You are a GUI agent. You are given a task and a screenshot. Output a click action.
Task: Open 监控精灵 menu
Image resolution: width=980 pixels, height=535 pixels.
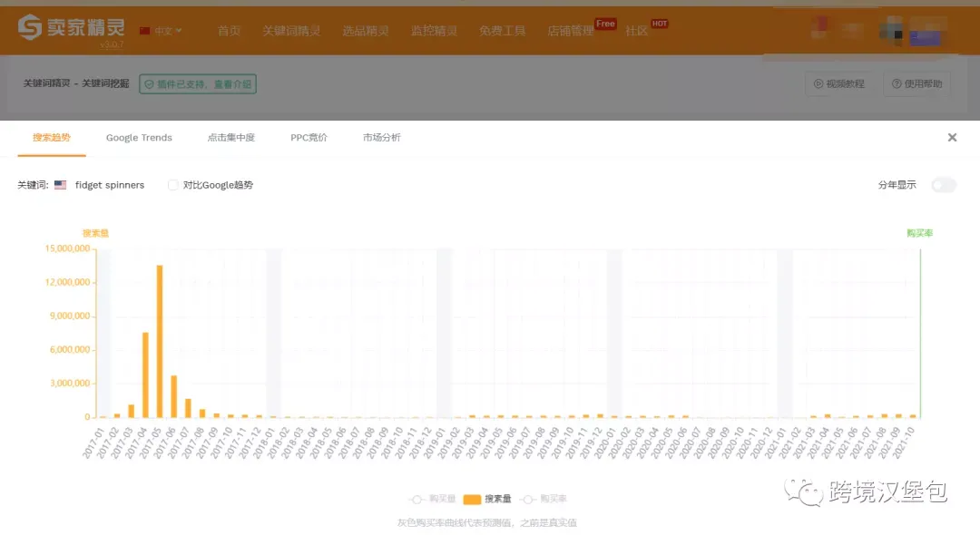click(x=434, y=31)
